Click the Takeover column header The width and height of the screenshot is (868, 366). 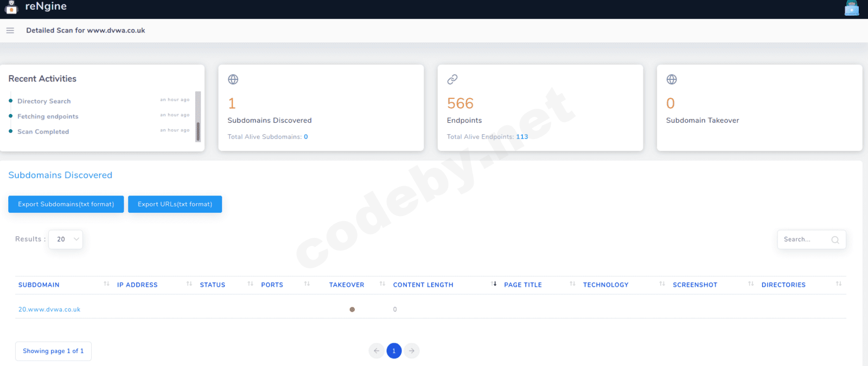[x=347, y=285]
